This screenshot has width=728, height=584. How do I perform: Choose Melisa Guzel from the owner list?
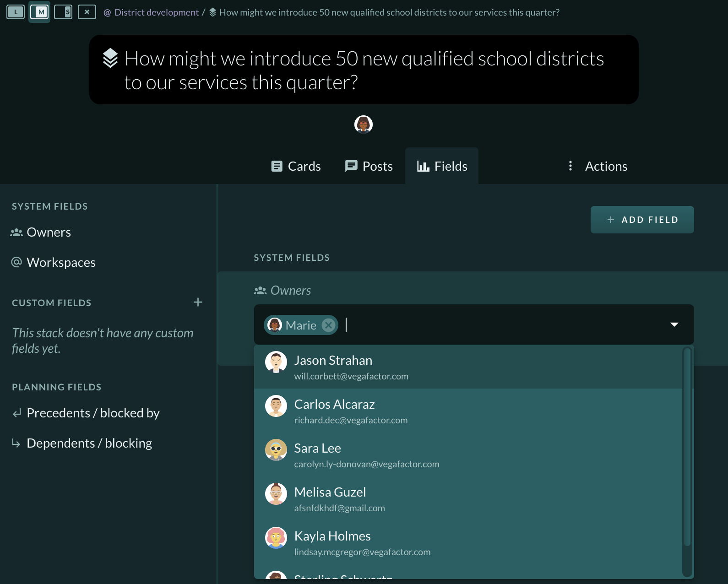tap(468, 499)
